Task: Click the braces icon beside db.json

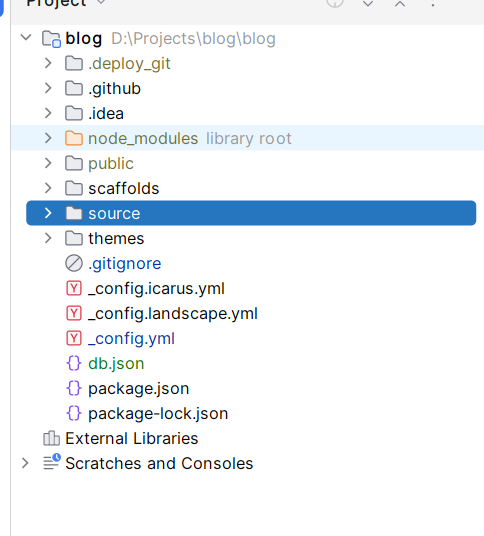Action: pyautogui.click(x=74, y=363)
